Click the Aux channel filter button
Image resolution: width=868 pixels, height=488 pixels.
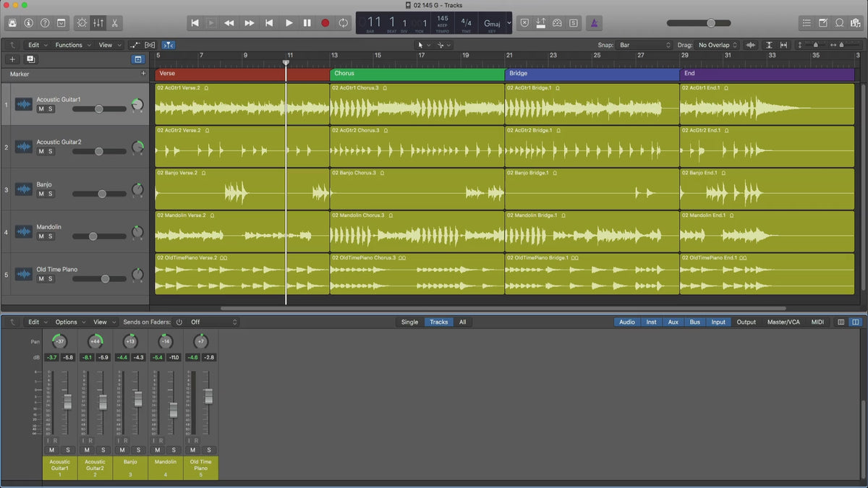click(x=673, y=322)
